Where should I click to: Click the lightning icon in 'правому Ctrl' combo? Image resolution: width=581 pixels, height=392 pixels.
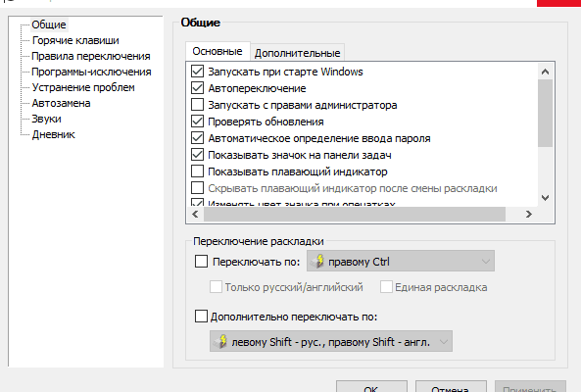pos(317,262)
